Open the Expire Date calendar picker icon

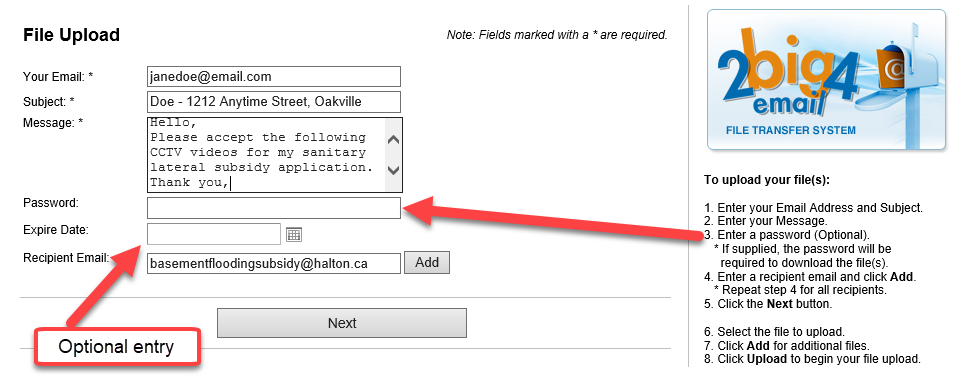click(294, 234)
